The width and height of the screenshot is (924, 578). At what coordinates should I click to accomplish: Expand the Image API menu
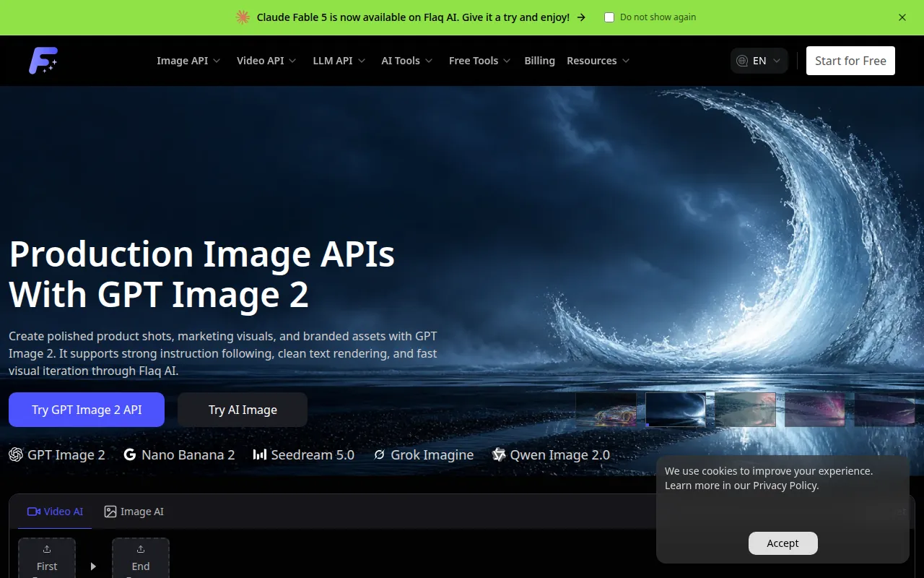pyautogui.click(x=188, y=61)
